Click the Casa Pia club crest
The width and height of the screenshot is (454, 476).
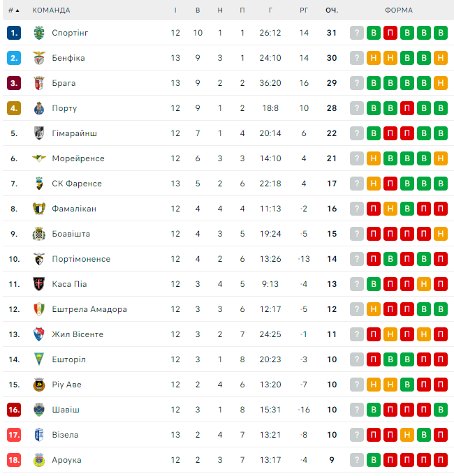[39, 284]
